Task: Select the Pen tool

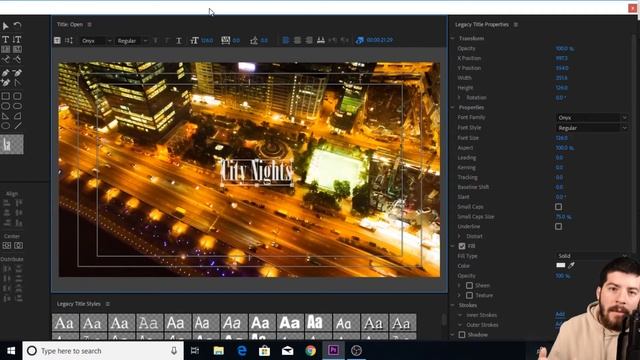Action: click(5, 73)
